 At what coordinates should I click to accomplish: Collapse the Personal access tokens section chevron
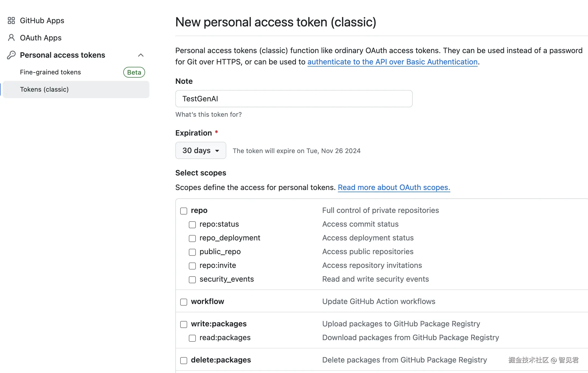coord(141,55)
